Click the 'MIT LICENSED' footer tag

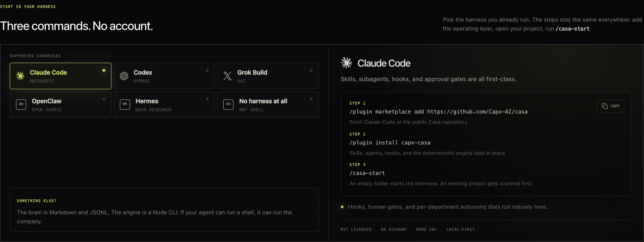click(356, 230)
